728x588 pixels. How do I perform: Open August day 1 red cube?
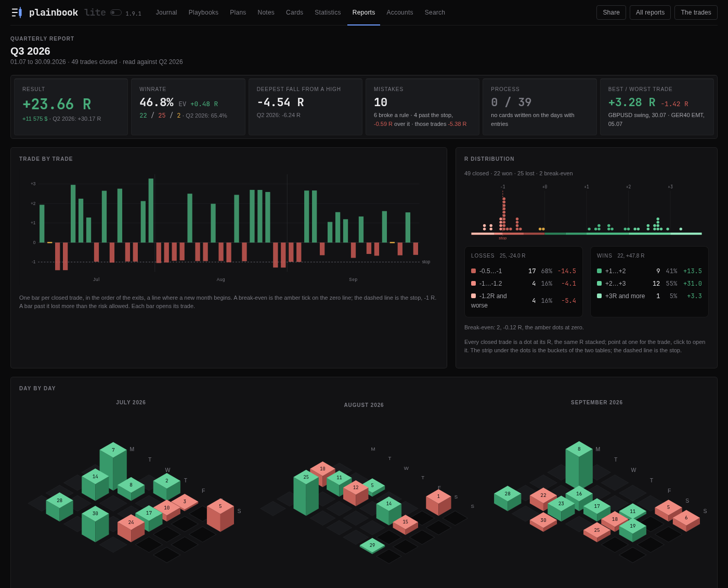[x=438, y=502]
